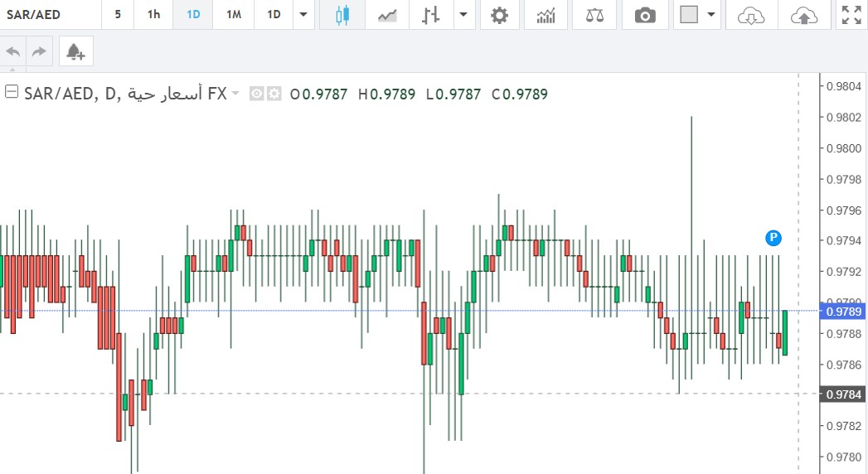The image size is (868, 474).
Task: Select the second 1D interval button
Action: pos(274,14)
